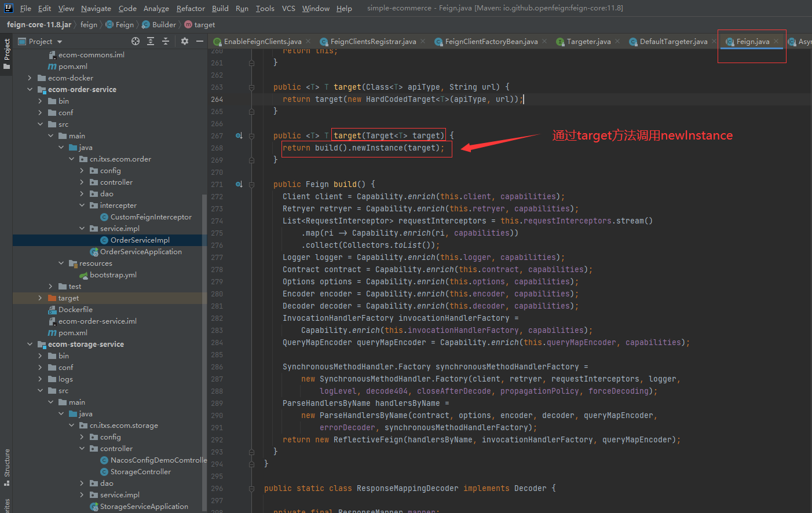The height and width of the screenshot is (513, 812).
Task: Close the Targeter.java tab
Action: 617,41
